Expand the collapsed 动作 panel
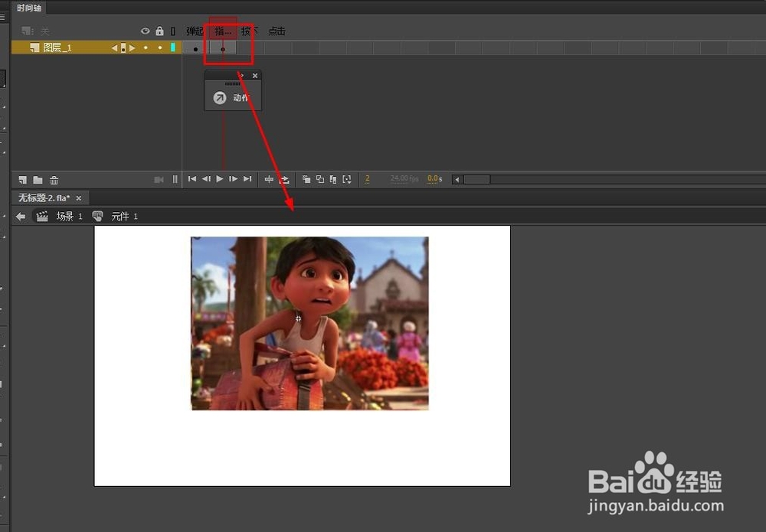 coord(242,76)
